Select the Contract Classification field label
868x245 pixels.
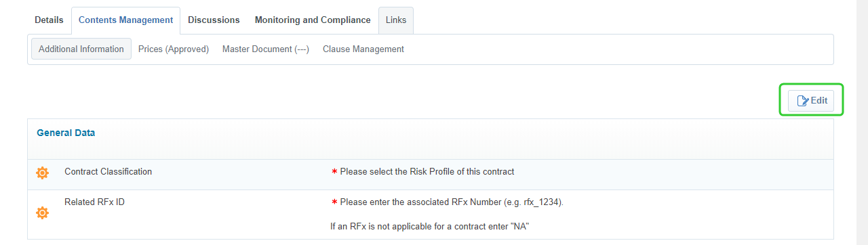[x=108, y=172]
